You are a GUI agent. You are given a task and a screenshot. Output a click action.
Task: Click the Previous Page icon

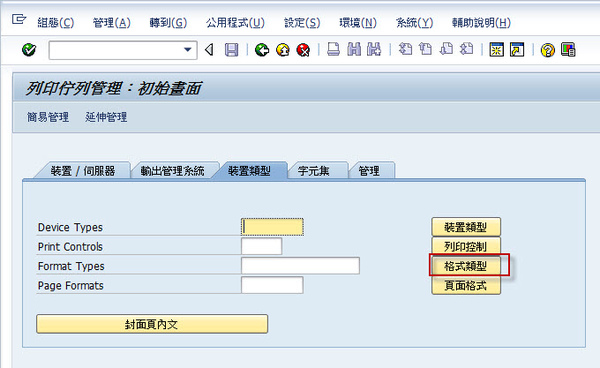click(x=426, y=50)
